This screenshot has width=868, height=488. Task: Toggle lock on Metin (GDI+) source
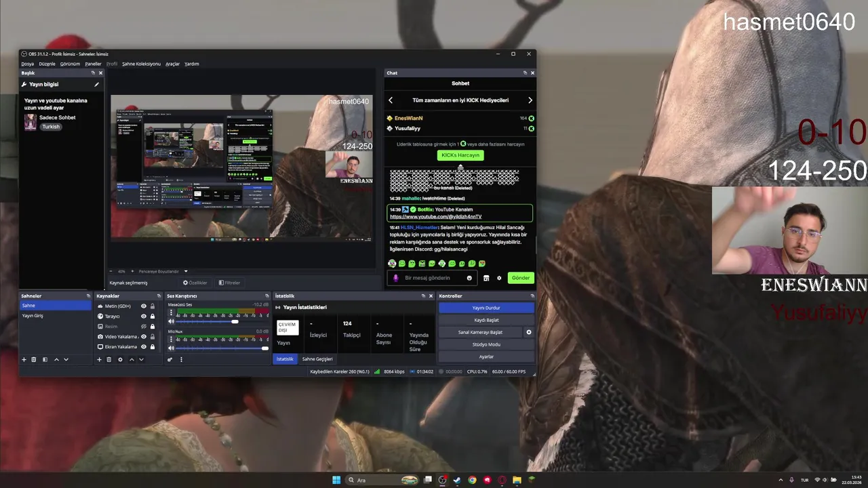(x=153, y=306)
